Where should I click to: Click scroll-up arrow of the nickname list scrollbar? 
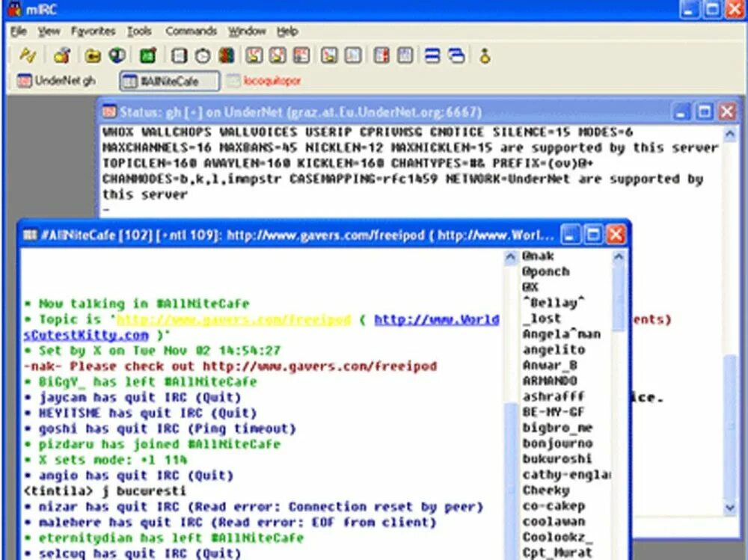click(x=619, y=258)
